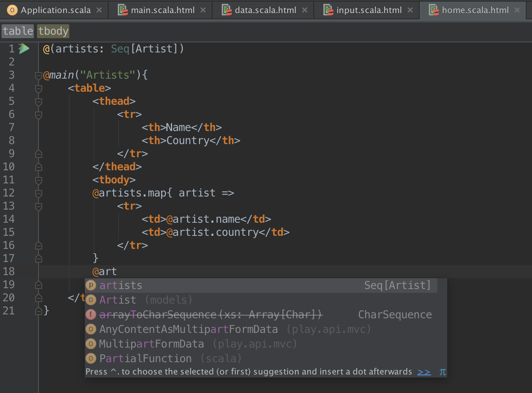Fold the tbody section on line 11

pyautogui.click(x=38, y=180)
